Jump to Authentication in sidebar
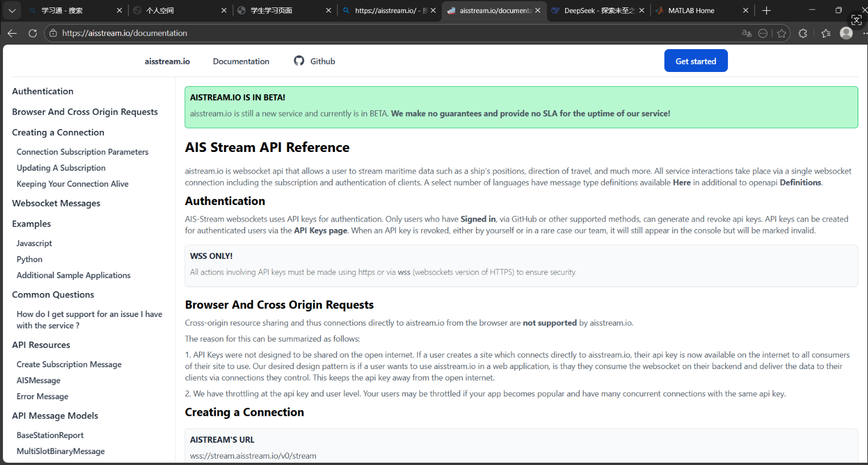868x465 pixels. click(43, 91)
